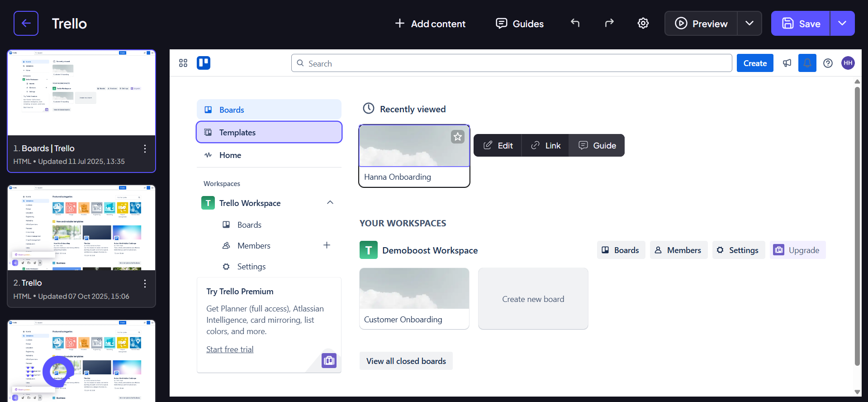The height and width of the screenshot is (402, 868).
Task: Open the kebab menu for slide 2 Trello
Action: coord(145,283)
